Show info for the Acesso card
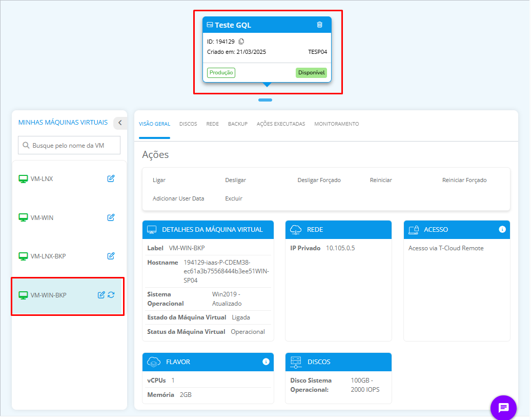Screen dimensions: 531x420 pyautogui.click(x=502, y=229)
